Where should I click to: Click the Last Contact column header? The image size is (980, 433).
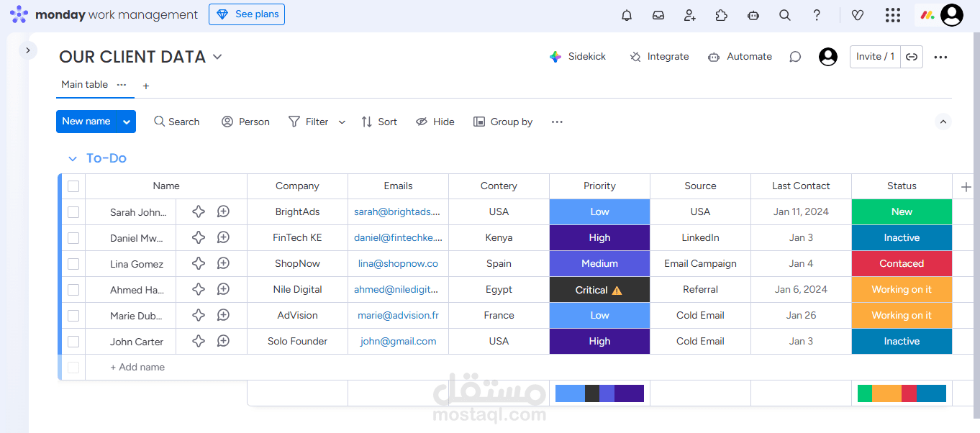coord(801,186)
